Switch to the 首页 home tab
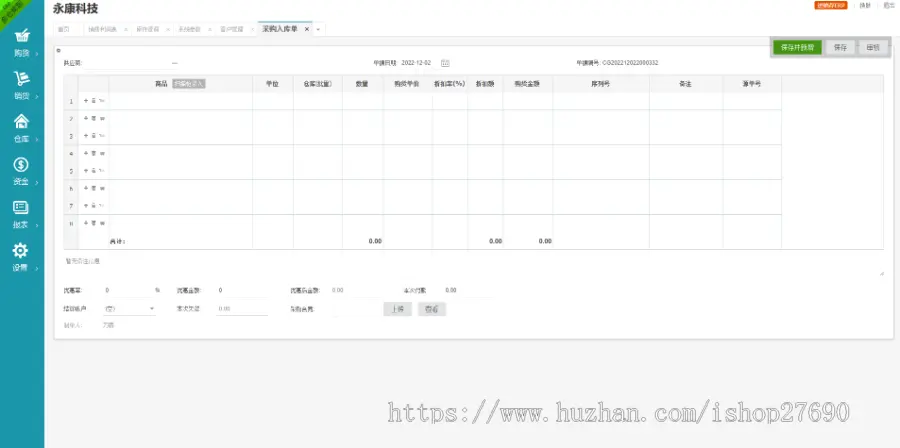 pos(64,29)
